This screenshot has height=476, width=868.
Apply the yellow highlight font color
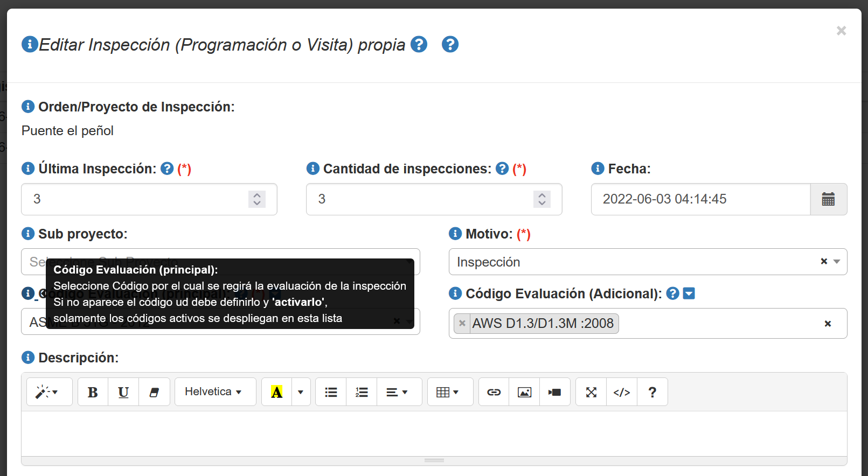point(276,392)
